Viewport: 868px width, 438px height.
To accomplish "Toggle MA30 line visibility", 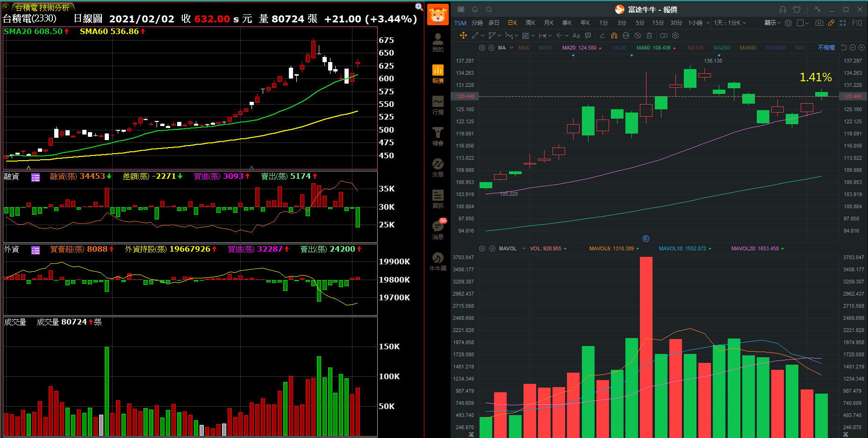I will [619, 48].
